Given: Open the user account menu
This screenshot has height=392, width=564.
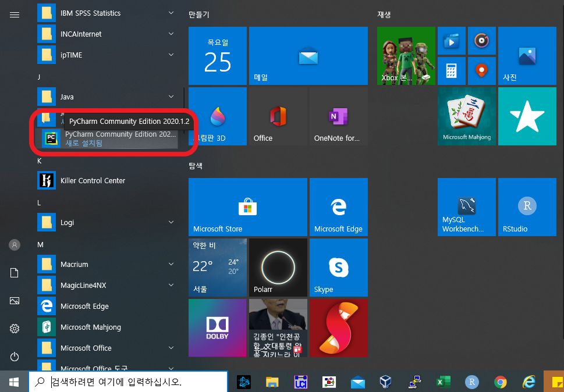Looking at the screenshot, I should tap(15, 245).
